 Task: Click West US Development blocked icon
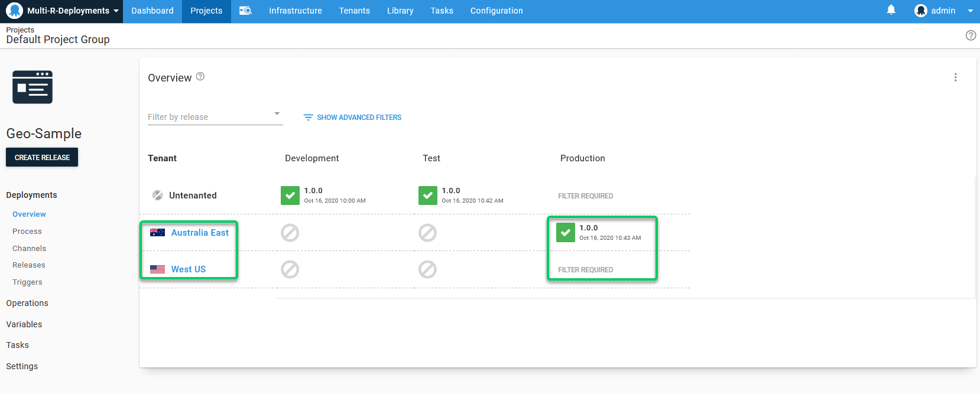click(290, 270)
